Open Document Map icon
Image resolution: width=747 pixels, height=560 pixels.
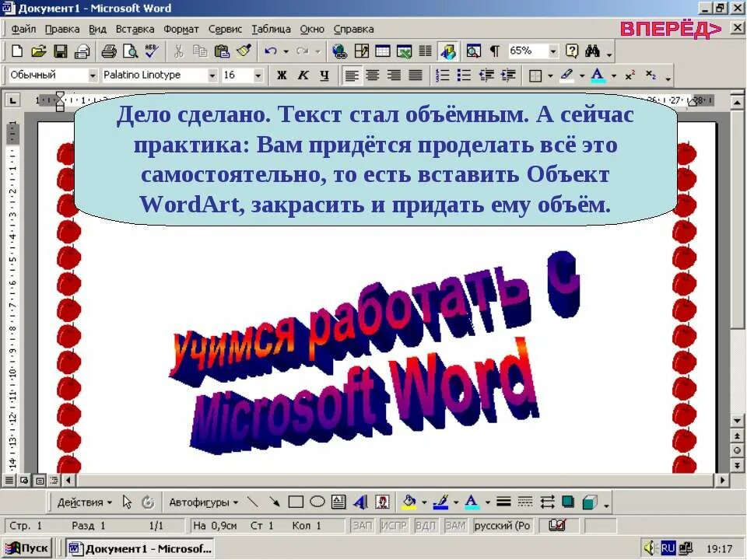click(x=474, y=51)
